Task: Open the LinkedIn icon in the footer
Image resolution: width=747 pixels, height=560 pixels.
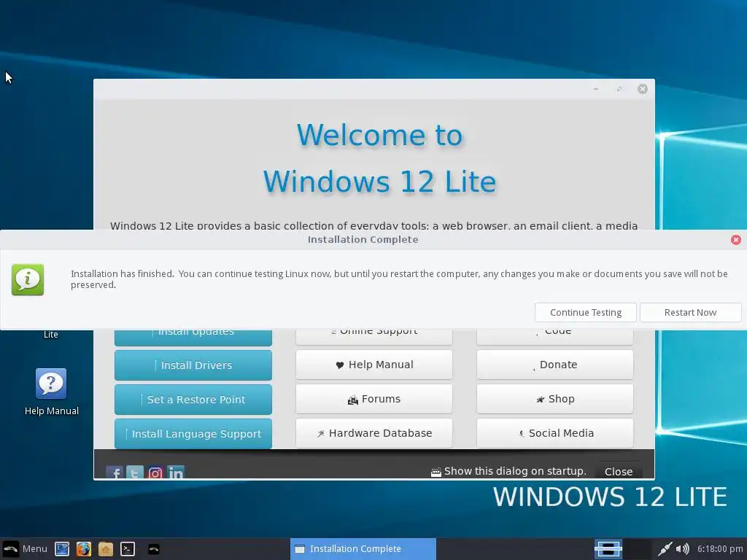Action: (176, 472)
